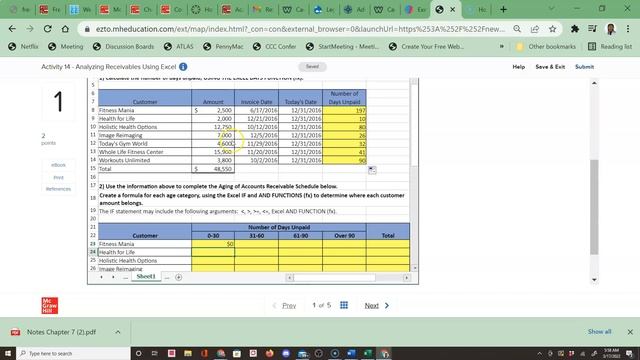This screenshot has height=360, width=640.
Task: Click the zoom magnifier icon in address bar
Action: point(517,29)
